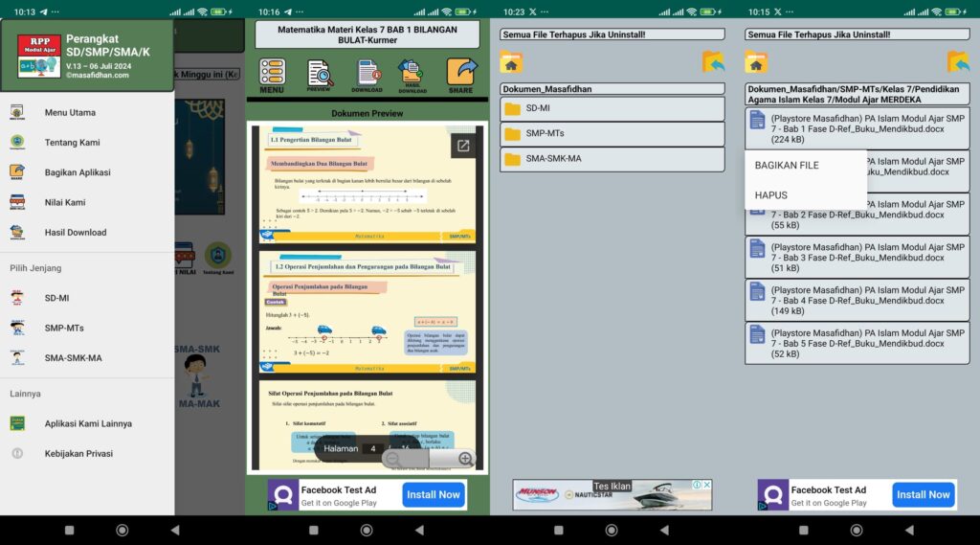Tap home folder icon above Dokumen_Masafidhan root list

tap(511, 62)
